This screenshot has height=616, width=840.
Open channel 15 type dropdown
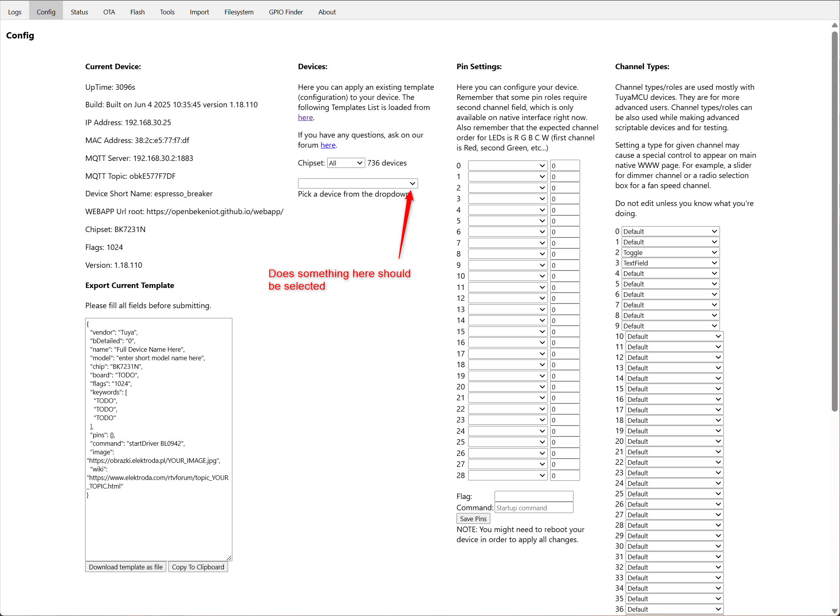pos(674,389)
